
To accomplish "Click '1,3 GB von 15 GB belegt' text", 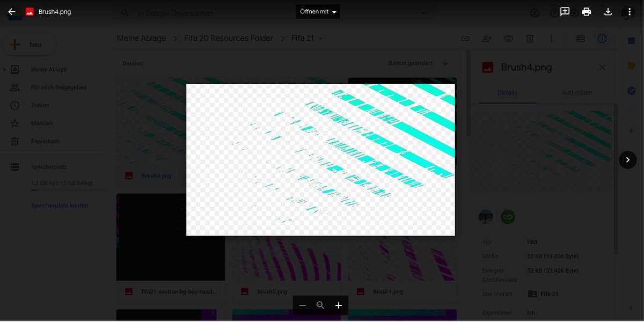I will [x=62, y=183].
